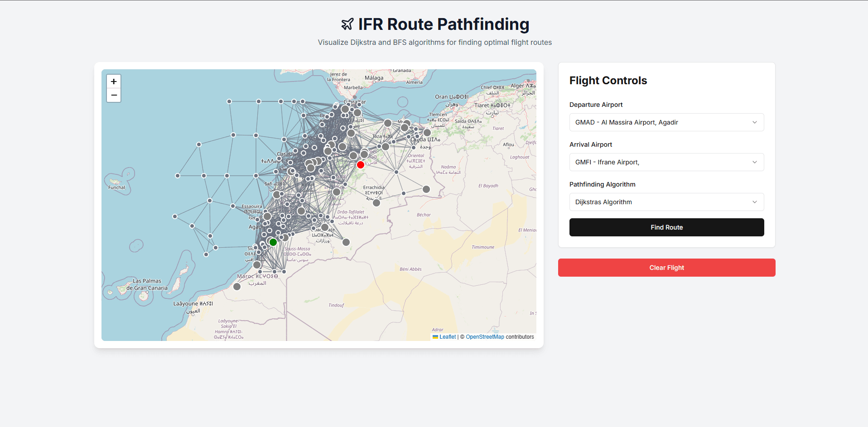Click the chevron in Pathfinding Algorithm field
The width and height of the screenshot is (868, 427).
click(755, 202)
